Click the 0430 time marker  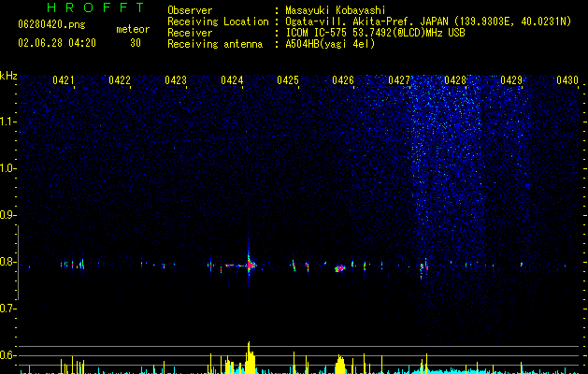pos(567,79)
